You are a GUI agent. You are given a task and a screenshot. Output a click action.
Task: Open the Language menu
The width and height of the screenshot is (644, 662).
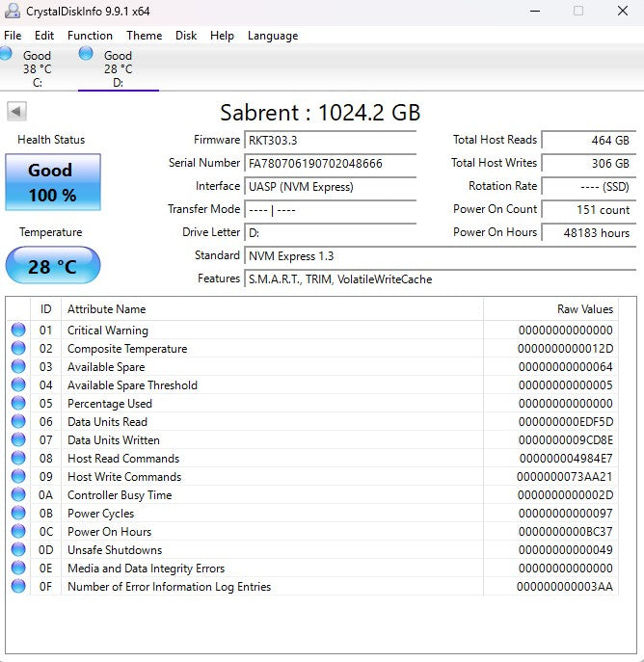click(x=273, y=36)
